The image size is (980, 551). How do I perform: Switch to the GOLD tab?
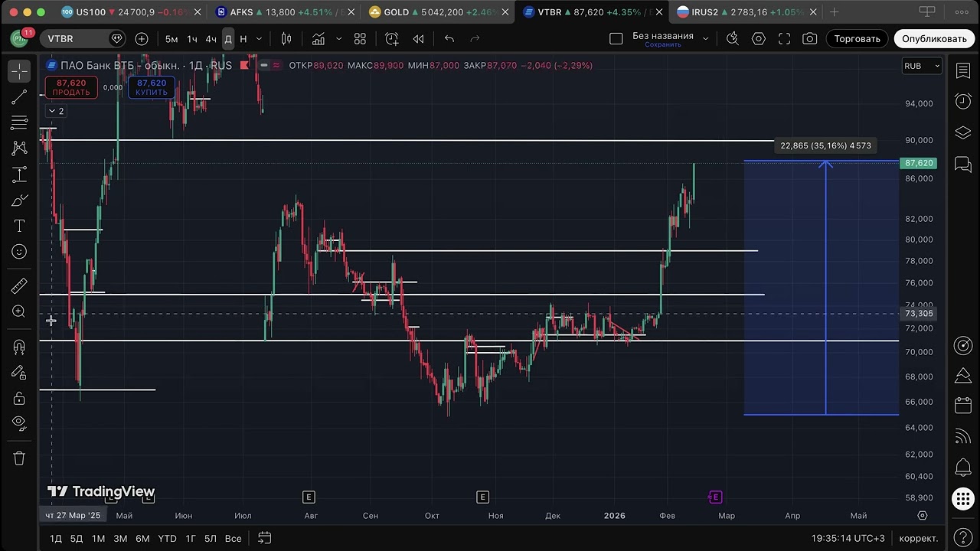439,12
